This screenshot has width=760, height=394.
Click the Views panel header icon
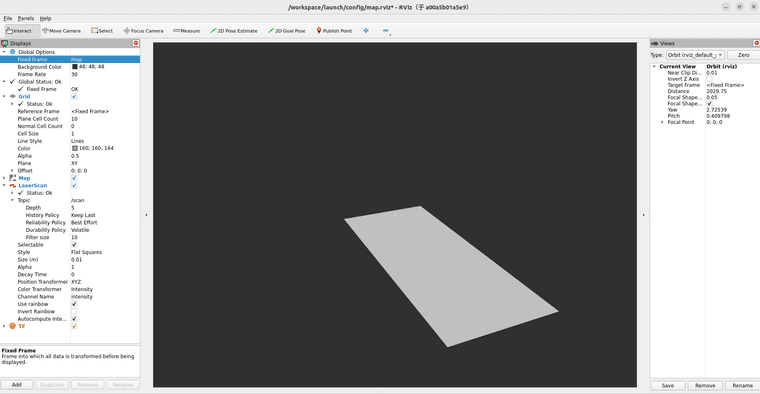pos(654,43)
